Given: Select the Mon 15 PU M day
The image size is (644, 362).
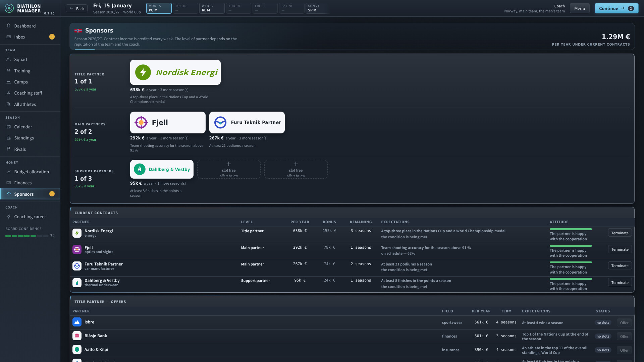Looking at the screenshot, I should click(159, 8).
